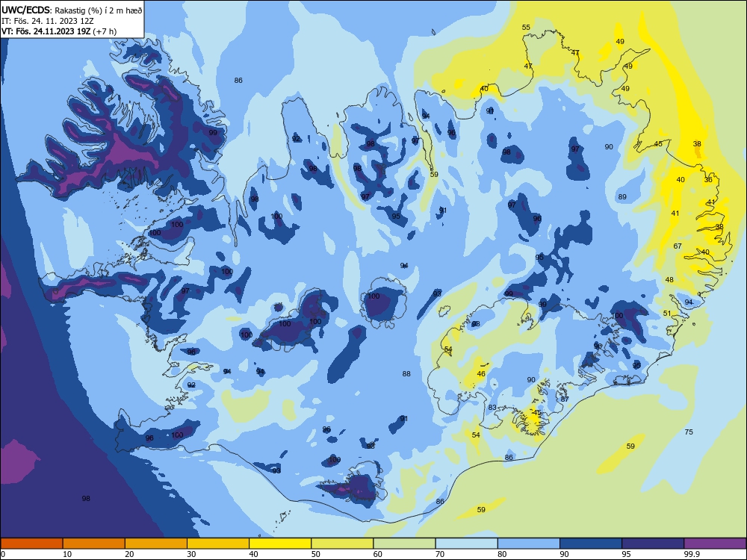Screen dimensions: 747x560
Task: Click the humidity value "48" on the map
Action: click(669, 279)
